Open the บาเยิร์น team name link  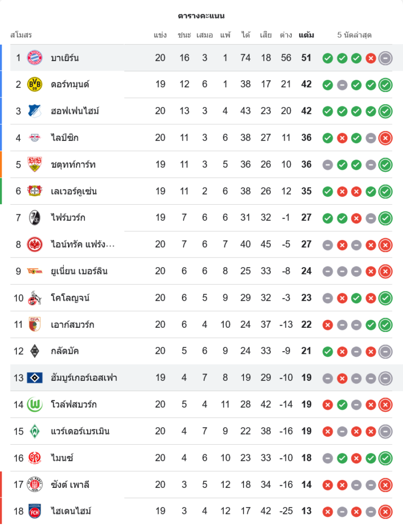[x=65, y=57]
